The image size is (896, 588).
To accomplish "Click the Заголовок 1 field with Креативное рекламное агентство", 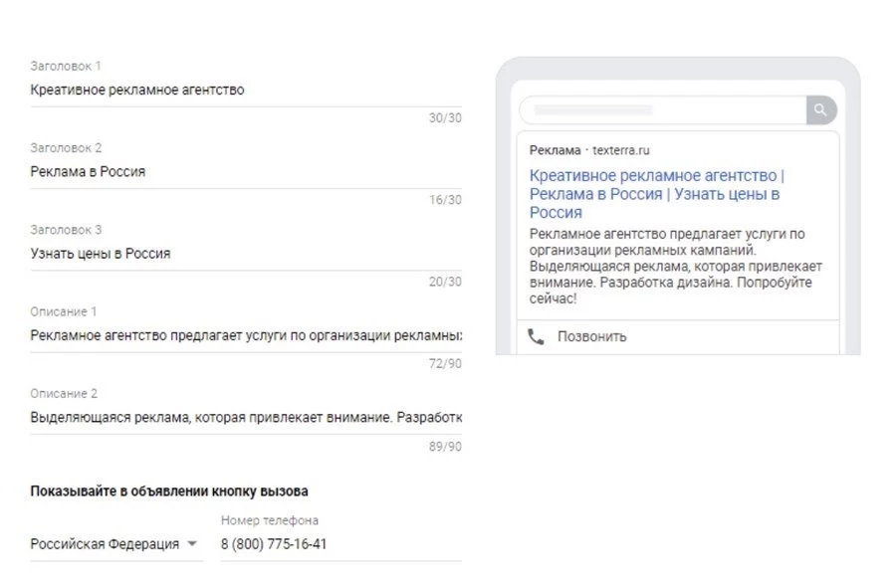I will (x=244, y=91).
